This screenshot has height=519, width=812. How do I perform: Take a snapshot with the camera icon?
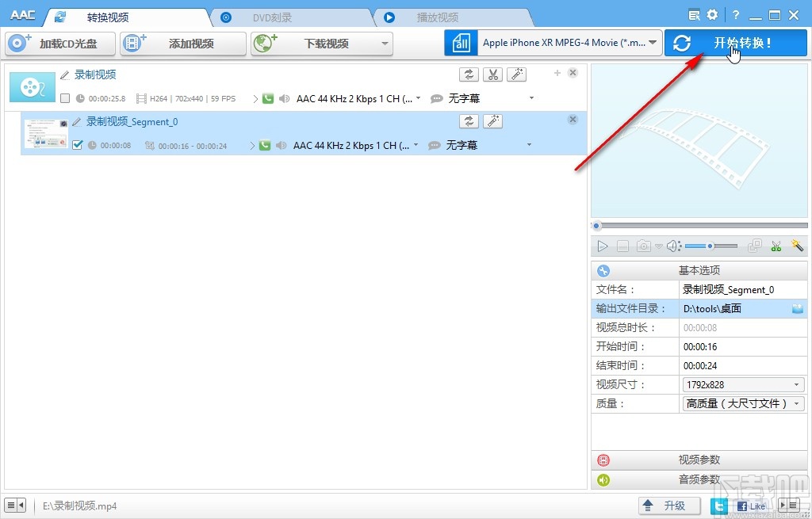pyautogui.click(x=643, y=246)
